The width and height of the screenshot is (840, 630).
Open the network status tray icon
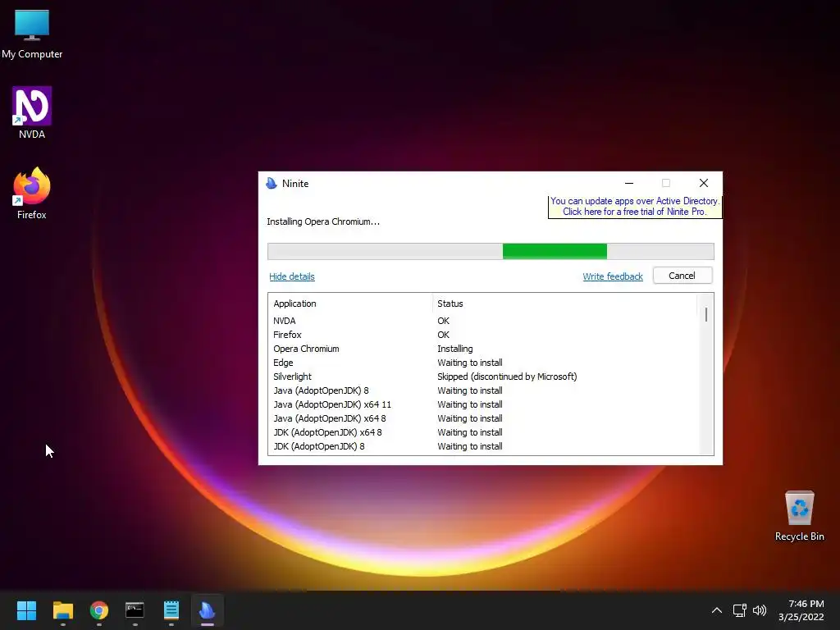(739, 610)
